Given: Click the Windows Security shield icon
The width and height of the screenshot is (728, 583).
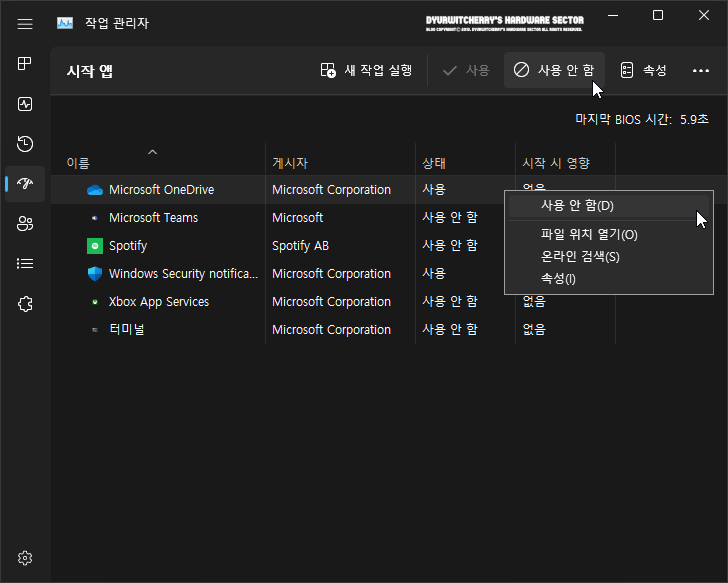Looking at the screenshot, I should tap(95, 274).
